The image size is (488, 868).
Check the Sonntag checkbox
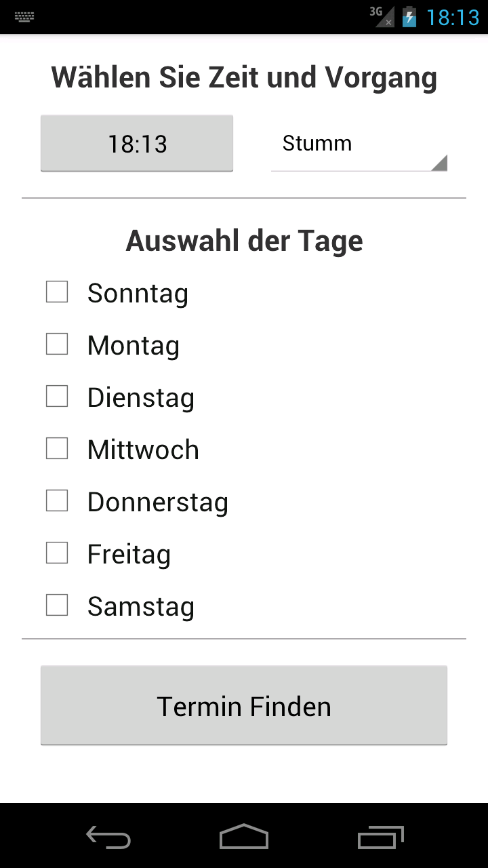tap(57, 292)
